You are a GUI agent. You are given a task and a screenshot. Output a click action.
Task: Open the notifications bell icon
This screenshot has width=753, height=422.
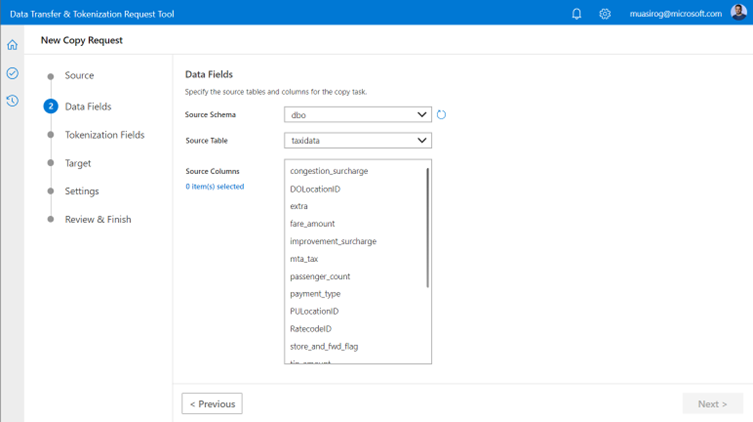tap(576, 14)
